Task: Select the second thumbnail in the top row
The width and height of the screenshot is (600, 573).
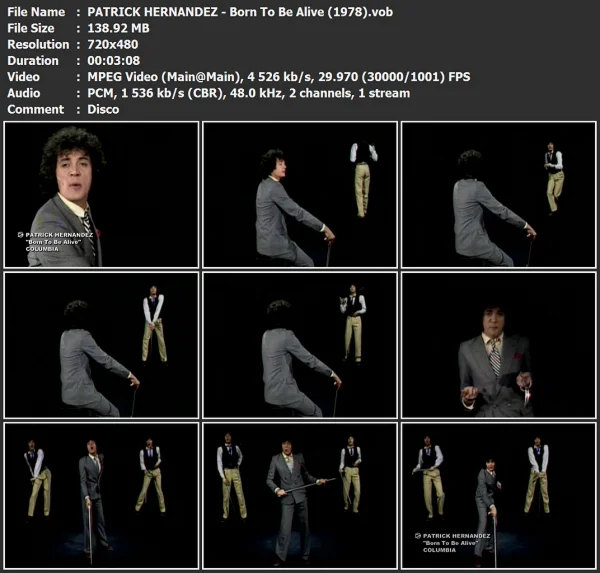Action: [x=300, y=194]
